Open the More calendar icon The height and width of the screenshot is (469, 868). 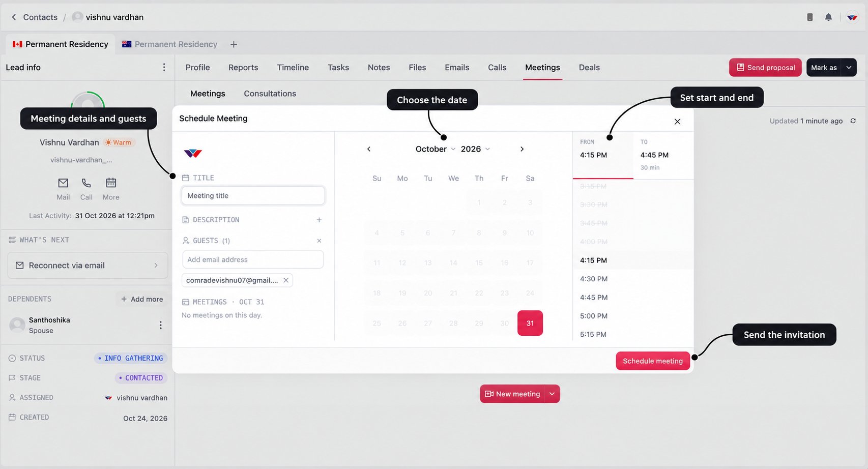[x=111, y=189]
